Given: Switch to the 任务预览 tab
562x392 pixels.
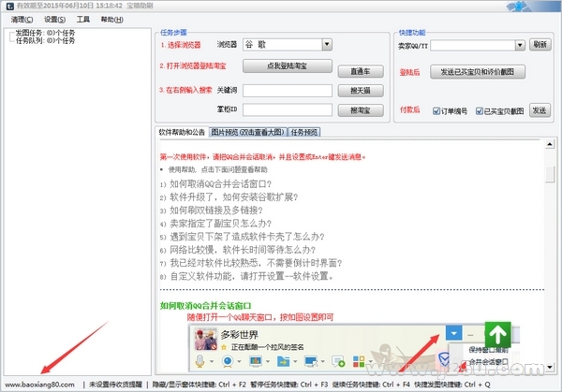Looking at the screenshot, I should click(x=303, y=132).
